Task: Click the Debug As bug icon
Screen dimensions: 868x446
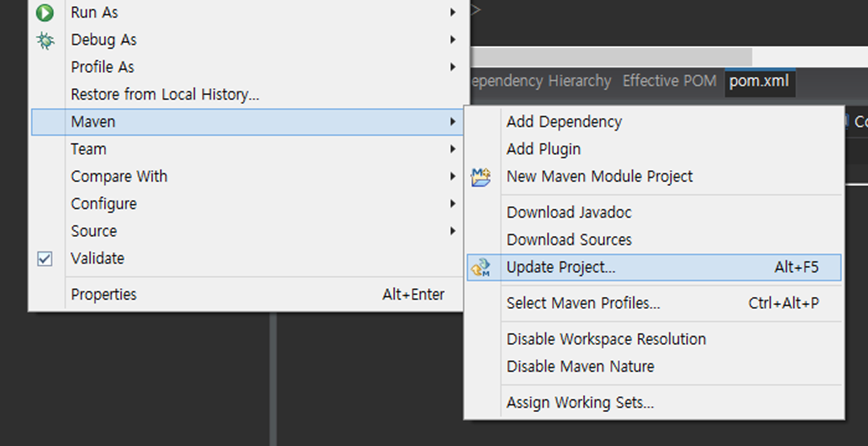Action: [45, 40]
